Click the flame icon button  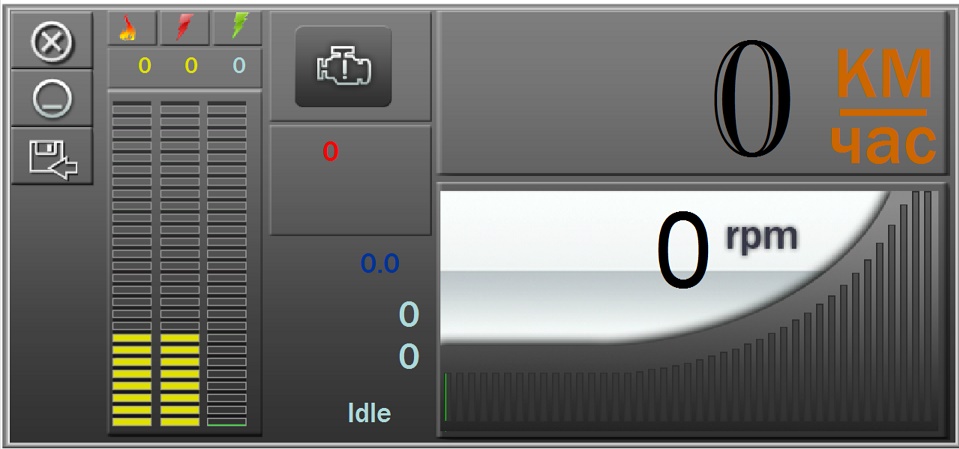[x=128, y=28]
